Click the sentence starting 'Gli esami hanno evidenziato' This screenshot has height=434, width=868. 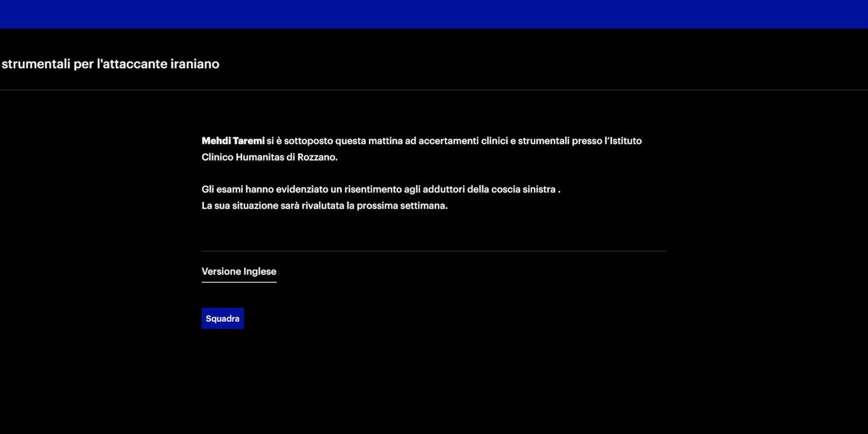pyautogui.click(x=381, y=190)
